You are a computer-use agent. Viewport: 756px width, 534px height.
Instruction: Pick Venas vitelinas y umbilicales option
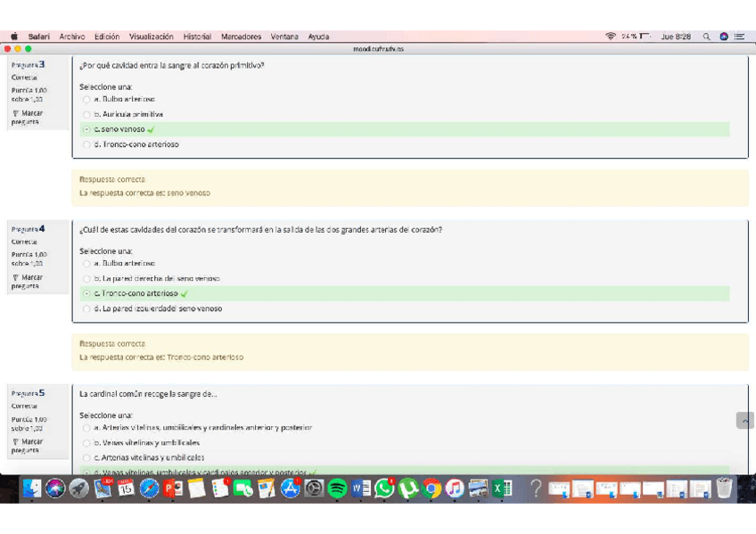[86, 443]
